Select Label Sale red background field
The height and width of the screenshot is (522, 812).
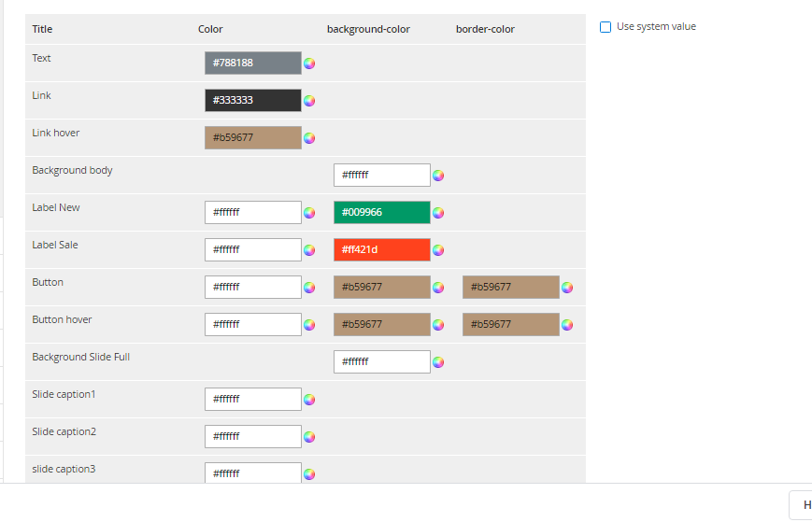(x=382, y=249)
